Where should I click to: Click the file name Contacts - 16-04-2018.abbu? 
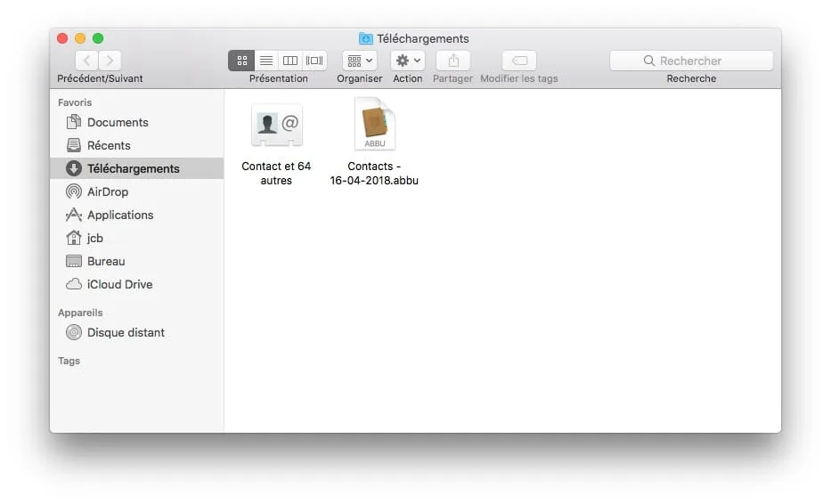pyautogui.click(x=374, y=174)
